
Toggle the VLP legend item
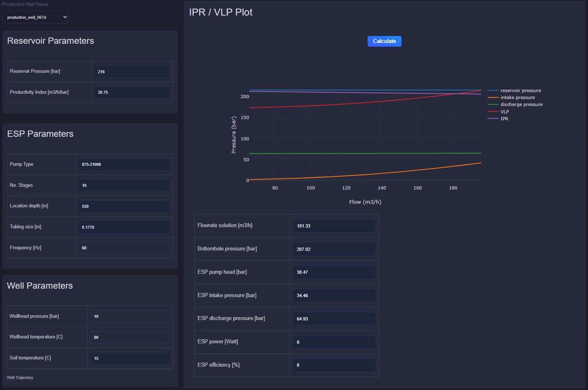coord(505,112)
